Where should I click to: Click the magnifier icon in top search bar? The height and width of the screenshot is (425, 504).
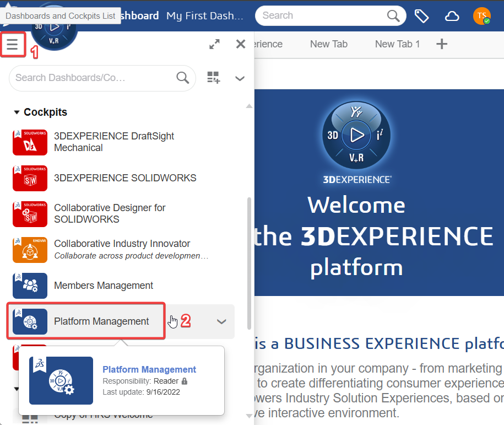coord(393,15)
